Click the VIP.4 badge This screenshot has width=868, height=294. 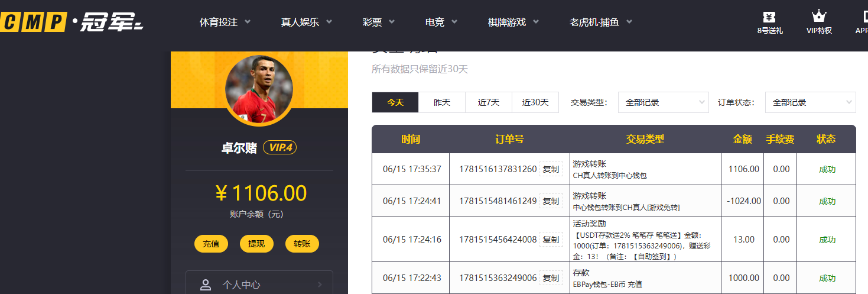point(279,147)
